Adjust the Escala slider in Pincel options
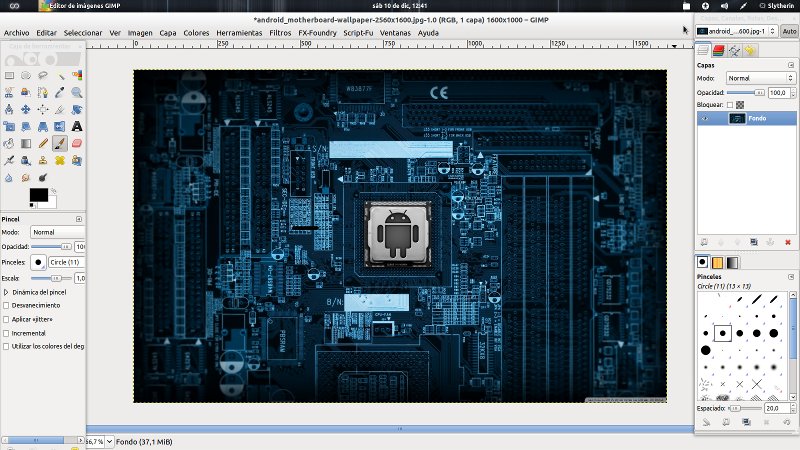The width and height of the screenshot is (800, 450). point(51,279)
